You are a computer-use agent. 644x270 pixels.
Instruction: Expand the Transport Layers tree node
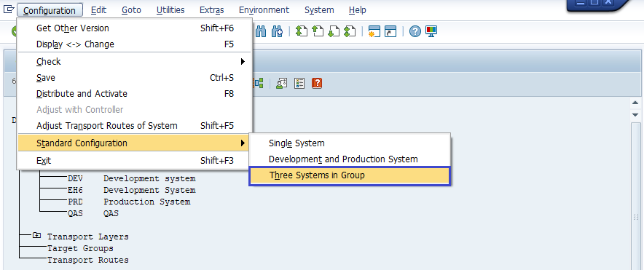pos(37,236)
